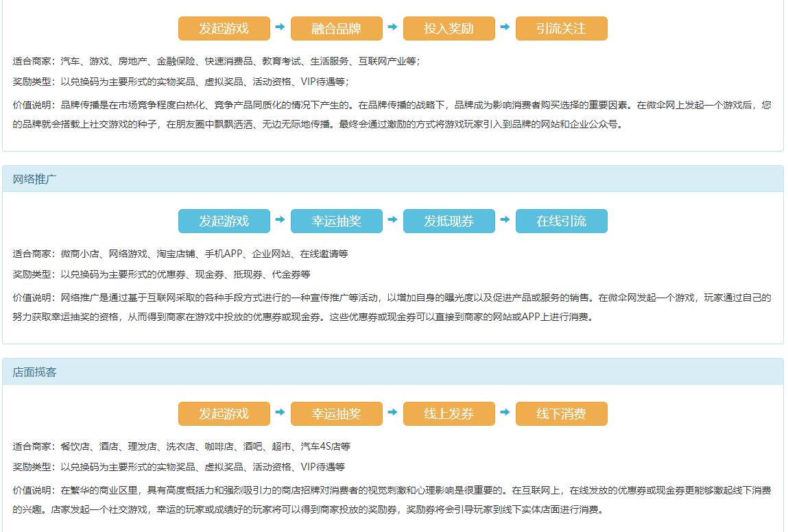
Task: Select the 发抵现券 button
Action: coord(449,221)
